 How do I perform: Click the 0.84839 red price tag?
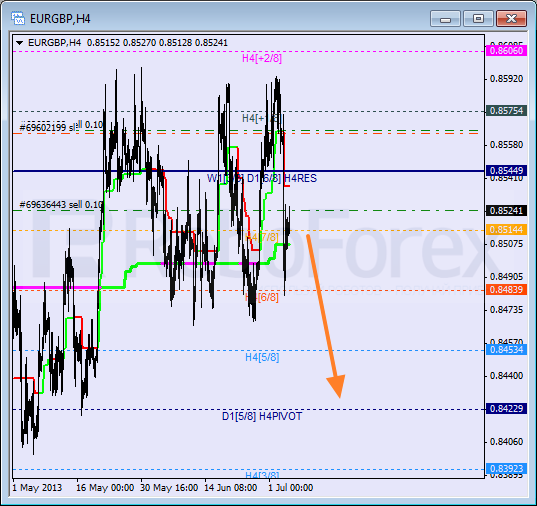(506, 290)
